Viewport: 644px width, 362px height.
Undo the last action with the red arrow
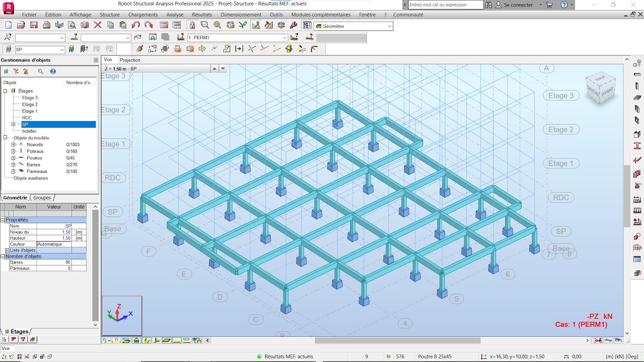click(x=136, y=25)
